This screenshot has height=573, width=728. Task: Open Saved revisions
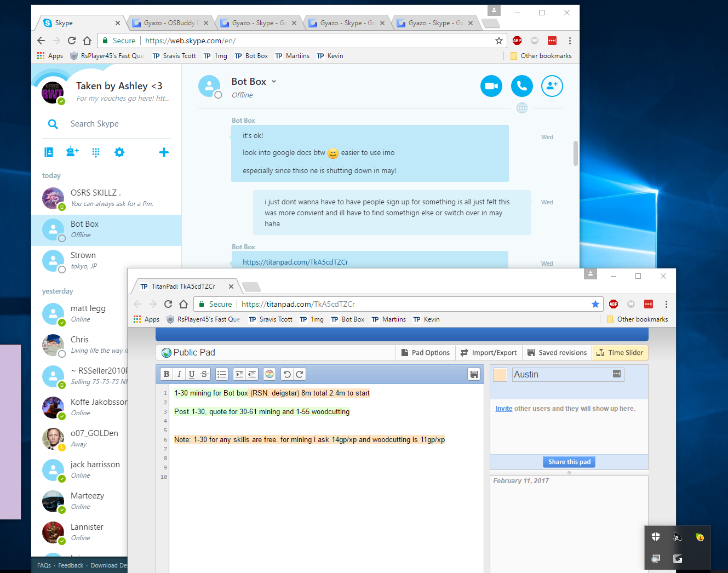[x=557, y=353]
